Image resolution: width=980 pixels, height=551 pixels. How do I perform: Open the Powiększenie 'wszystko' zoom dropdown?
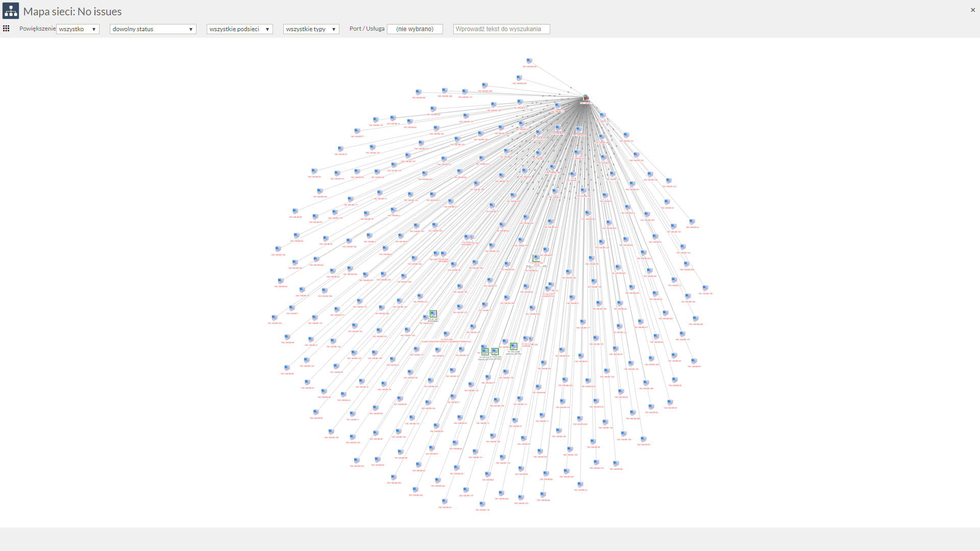78,29
